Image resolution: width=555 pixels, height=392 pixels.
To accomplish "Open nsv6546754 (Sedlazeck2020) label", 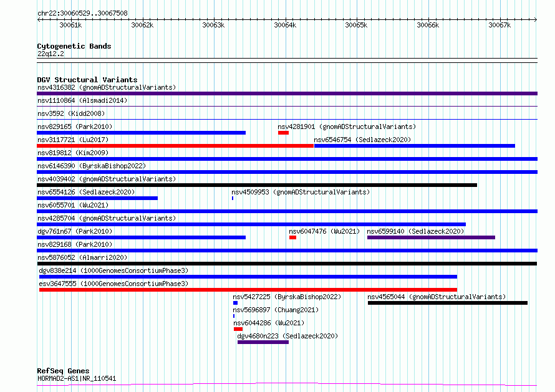I will click(362, 140).
